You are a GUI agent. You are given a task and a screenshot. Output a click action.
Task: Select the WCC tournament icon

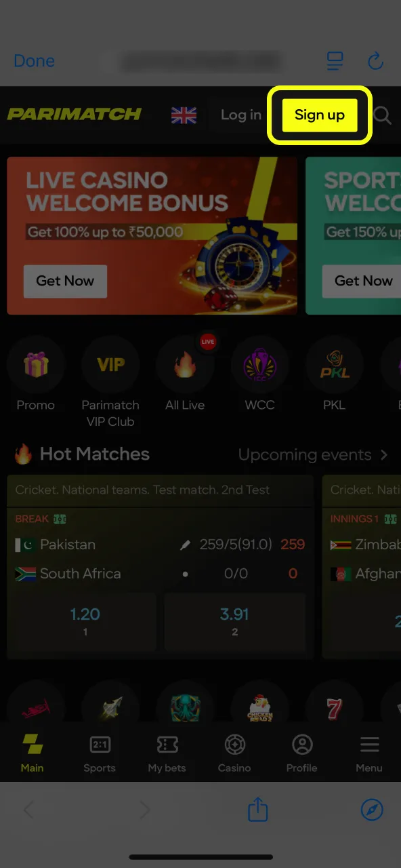coord(259,366)
